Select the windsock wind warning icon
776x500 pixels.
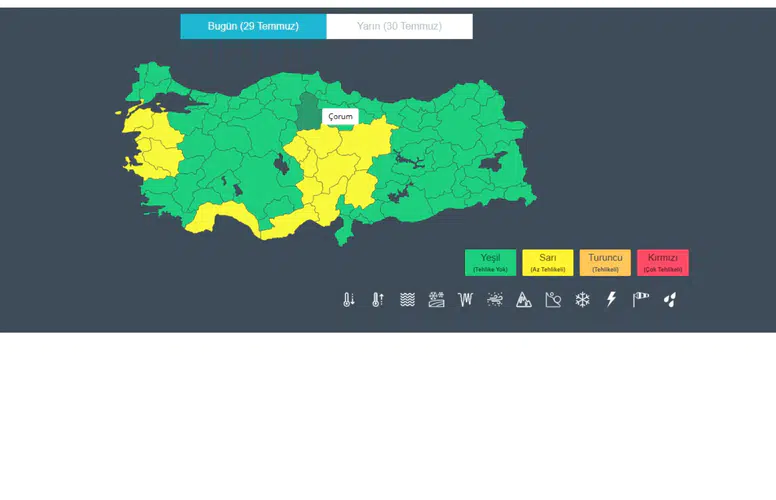[x=640, y=300]
